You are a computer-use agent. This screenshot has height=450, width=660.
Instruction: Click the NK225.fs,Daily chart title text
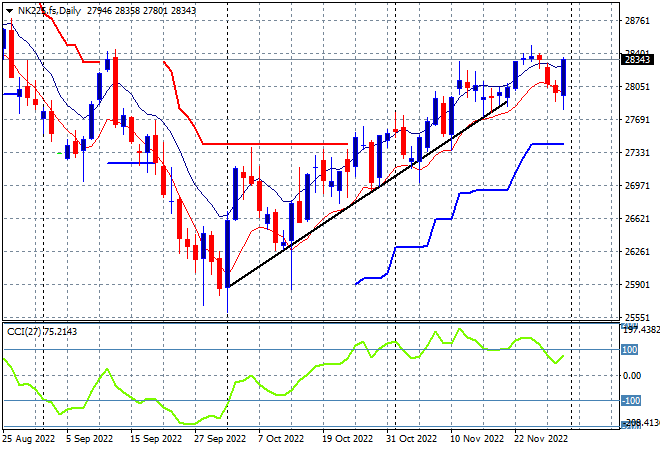click(49, 11)
